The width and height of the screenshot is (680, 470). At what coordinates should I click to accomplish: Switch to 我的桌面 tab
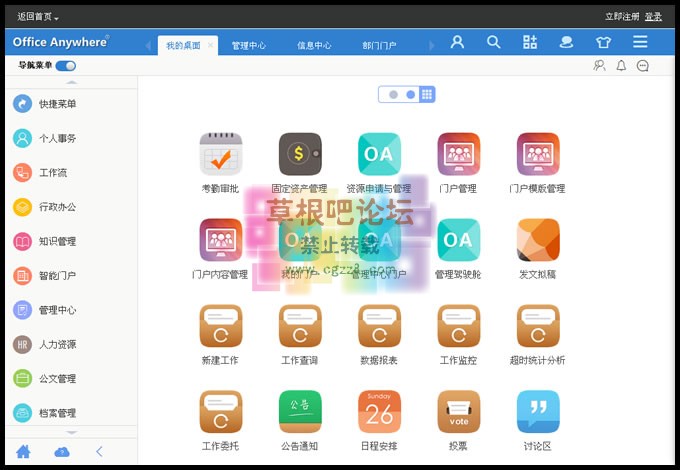[183, 46]
